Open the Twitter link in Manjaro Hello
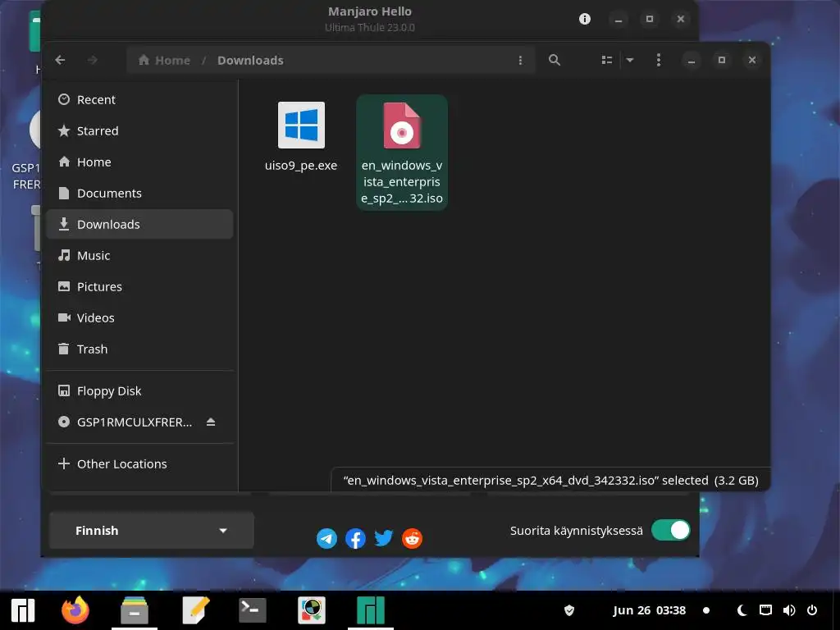This screenshot has width=840, height=630. [384, 538]
